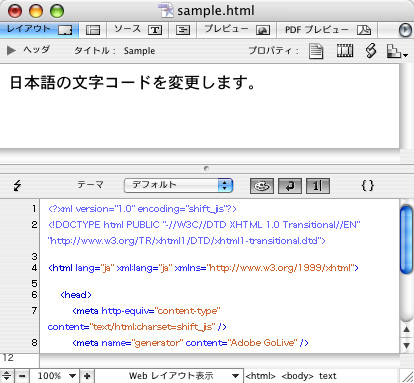Click the source pane scrollbar thumb
The width and height of the screenshot is (414, 383).
[406, 240]
